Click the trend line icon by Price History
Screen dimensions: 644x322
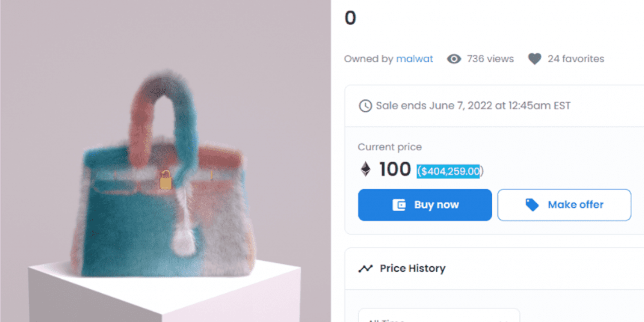365,268
